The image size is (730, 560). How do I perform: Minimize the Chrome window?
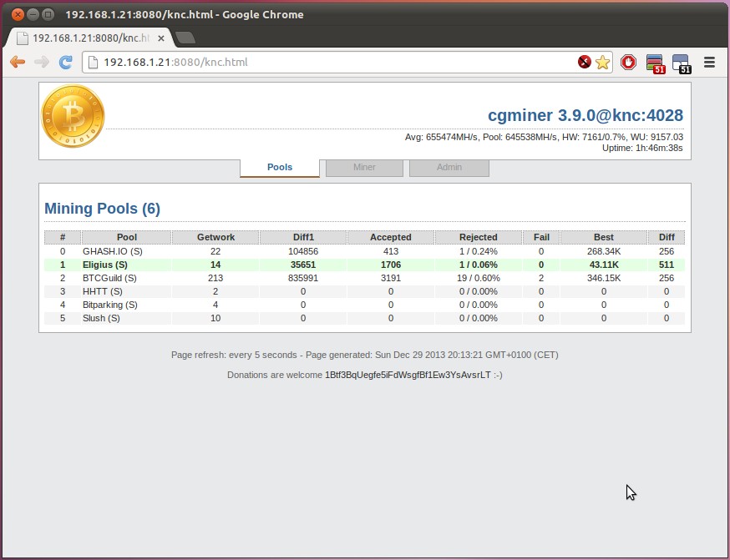33,14
